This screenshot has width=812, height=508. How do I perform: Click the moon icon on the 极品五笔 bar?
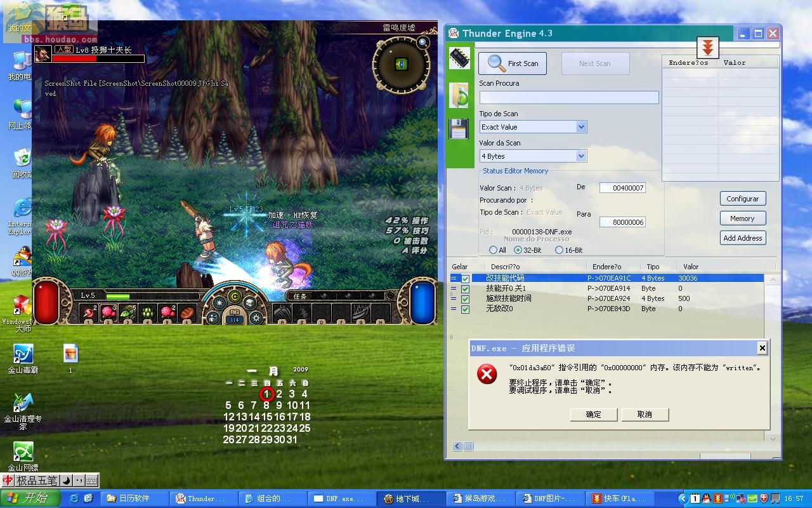pos(67,481)
